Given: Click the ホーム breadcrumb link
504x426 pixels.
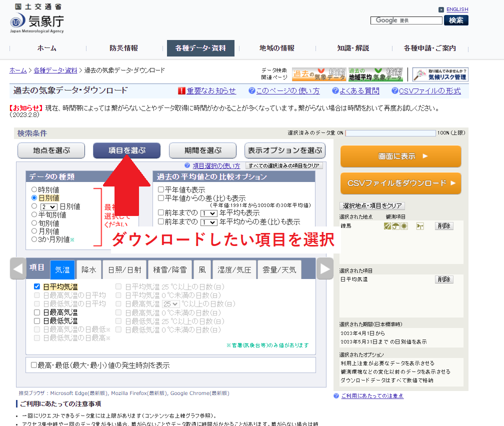Looking at the screenshot, I should click(18, 70).
